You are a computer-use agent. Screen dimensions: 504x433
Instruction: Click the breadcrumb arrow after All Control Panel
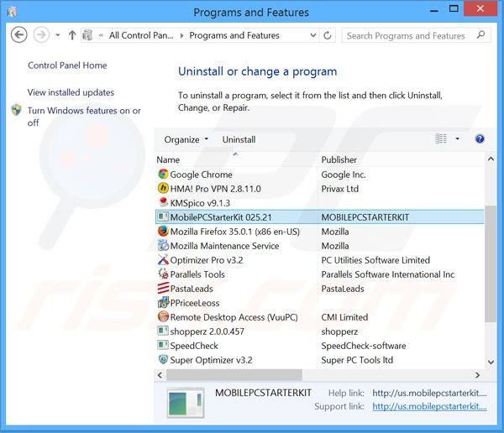182,35
